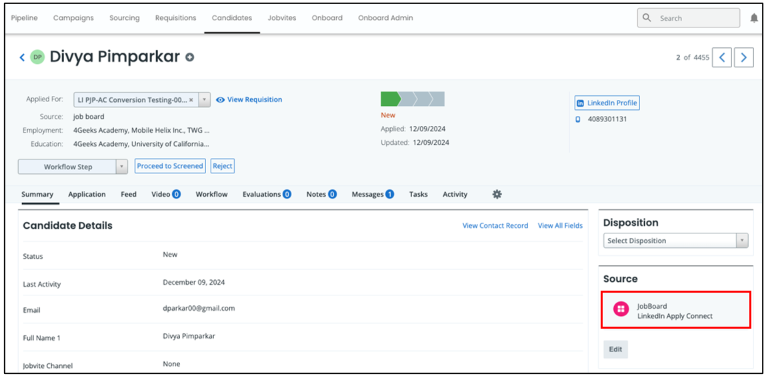Click the Video count badge
Image resolution: width=766 pixels, height=377 pixels.
[176, 194]
